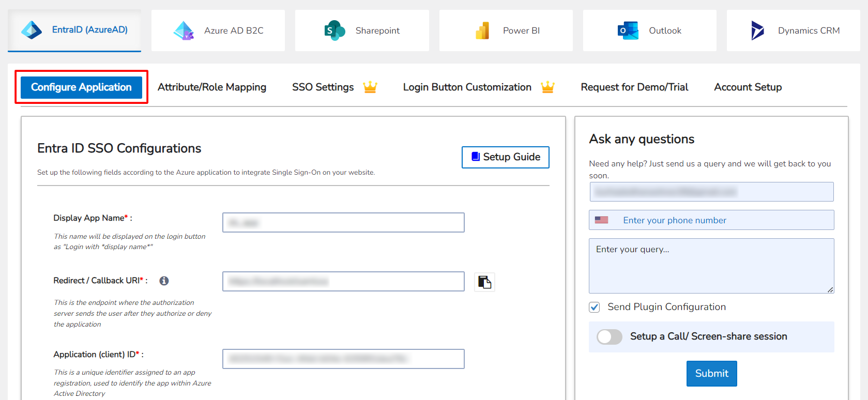Click the 'Entra ID SSO Configurations' heading

(119, 148)
